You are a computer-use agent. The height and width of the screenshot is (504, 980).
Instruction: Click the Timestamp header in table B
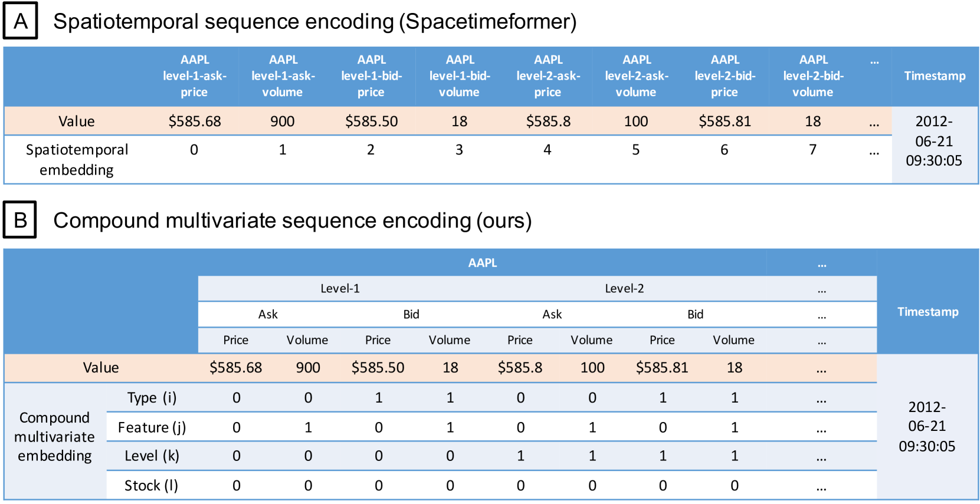(x=927, y=312)
